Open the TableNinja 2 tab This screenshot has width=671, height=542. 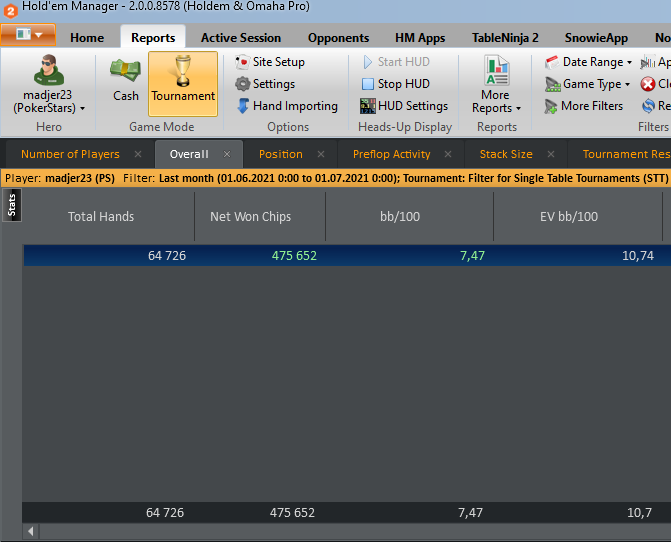[505, 38]
